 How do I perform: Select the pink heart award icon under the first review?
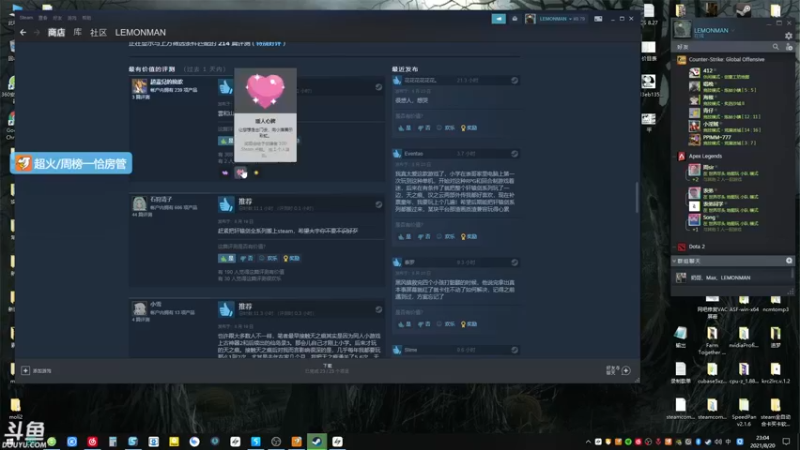[240, 173]
